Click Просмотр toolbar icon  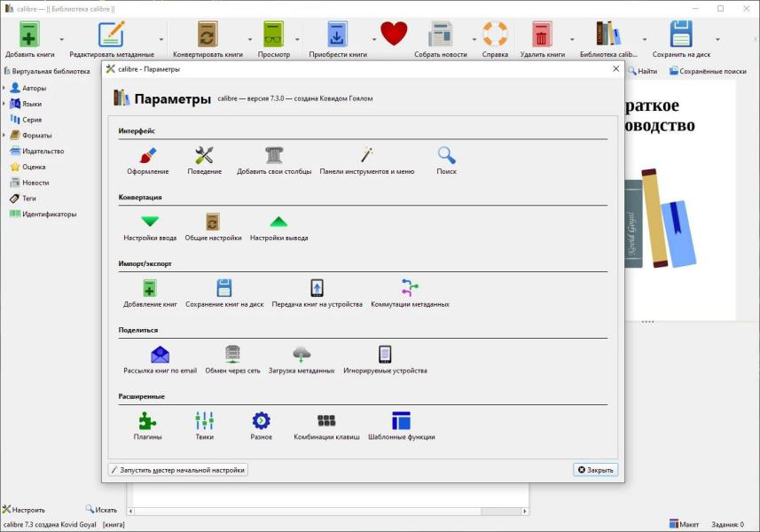click(274, 39)
